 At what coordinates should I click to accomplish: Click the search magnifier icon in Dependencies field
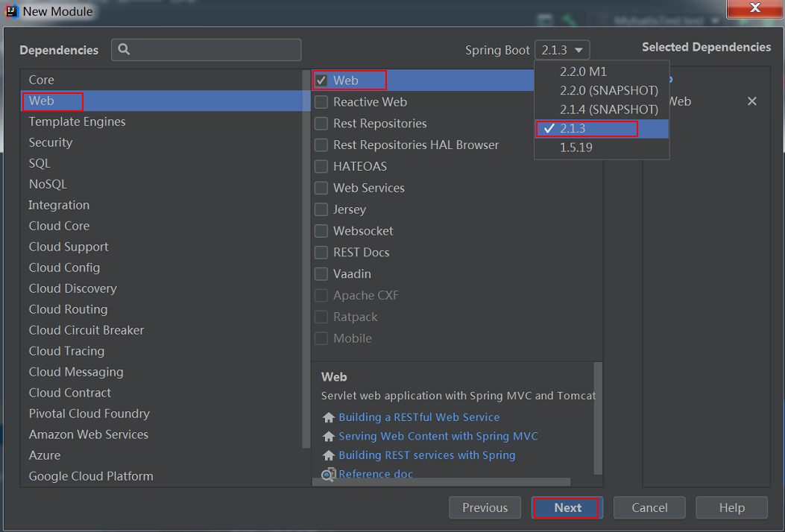pyautogui.click(x=124, y=49)
